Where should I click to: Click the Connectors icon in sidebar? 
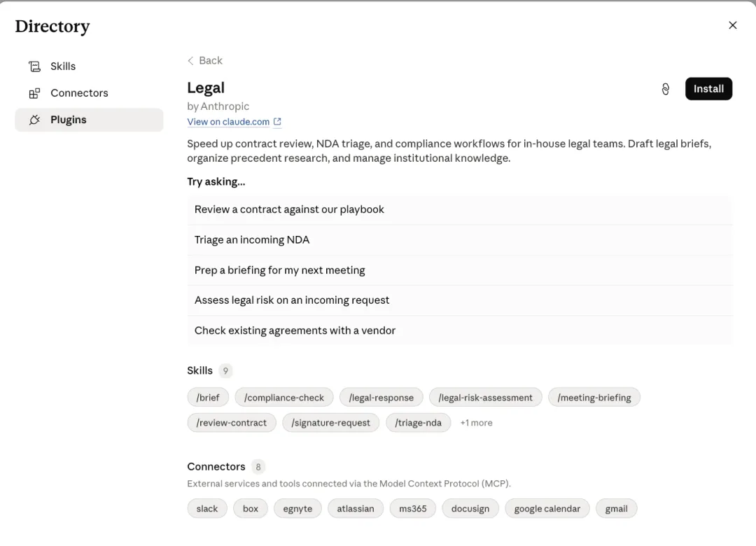coord(35,93)
